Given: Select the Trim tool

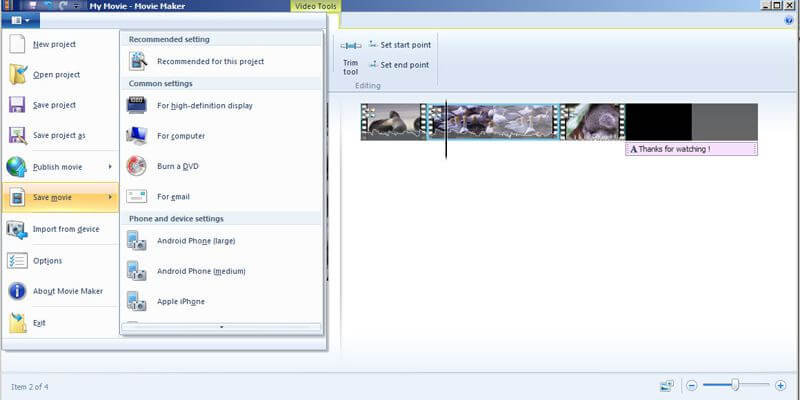Looking at the screenshot, I should pos(351,57).
